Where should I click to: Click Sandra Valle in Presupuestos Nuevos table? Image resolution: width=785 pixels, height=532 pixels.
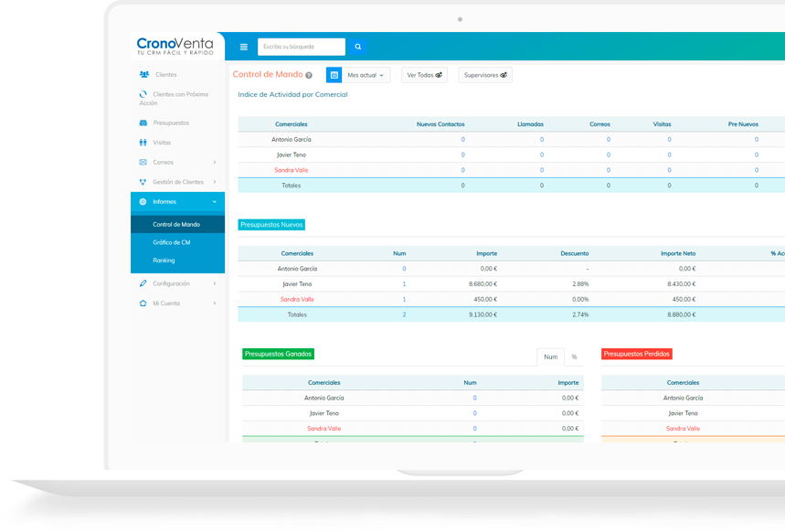click(x=297, y=300)
